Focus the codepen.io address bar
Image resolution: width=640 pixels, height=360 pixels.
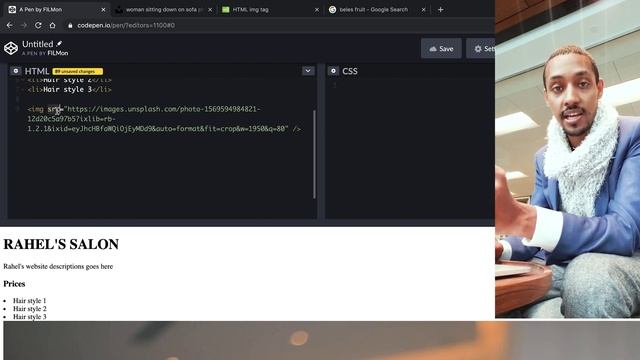click(126, 25)
